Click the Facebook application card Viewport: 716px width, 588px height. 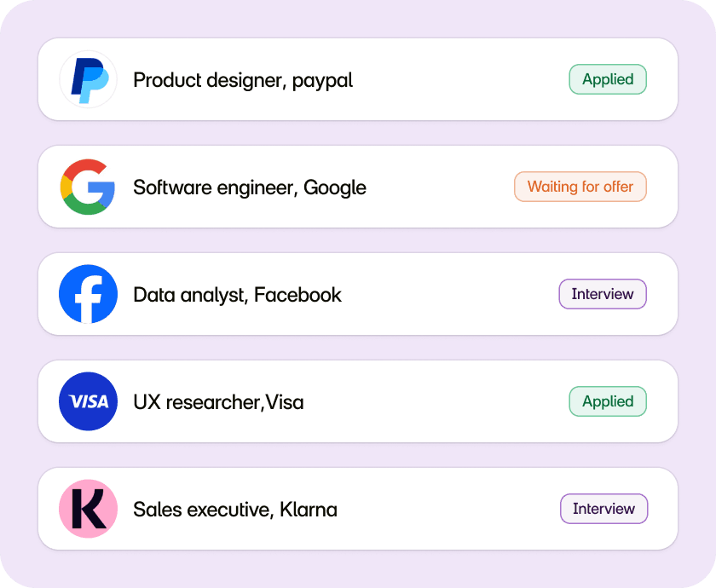[x=358, y=294]
